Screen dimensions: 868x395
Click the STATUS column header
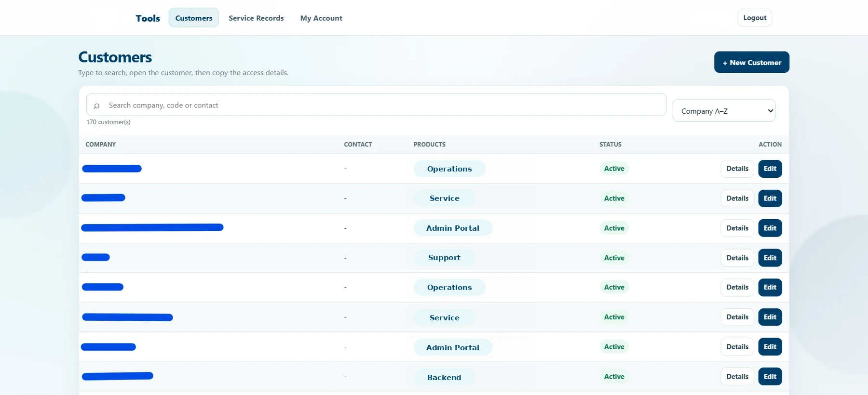[x=610, y=145]
